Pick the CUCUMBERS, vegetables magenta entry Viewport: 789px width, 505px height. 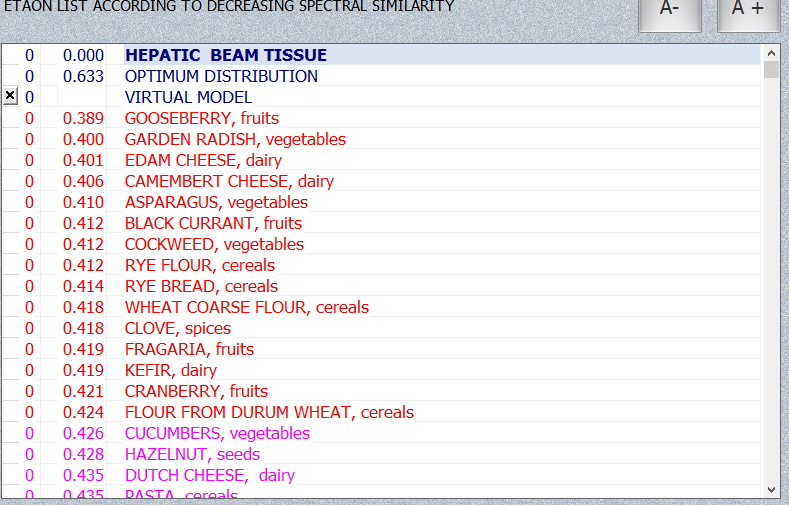coord(217,433)
